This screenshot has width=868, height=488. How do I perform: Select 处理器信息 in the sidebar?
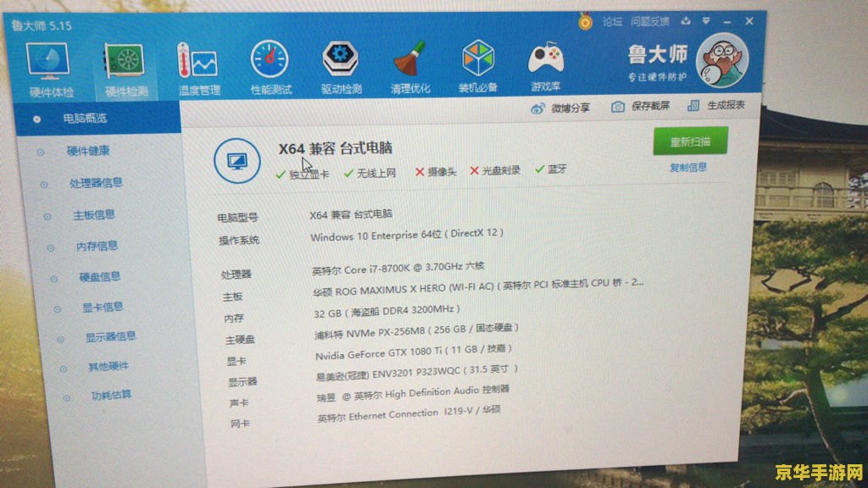tap(96, 183)
